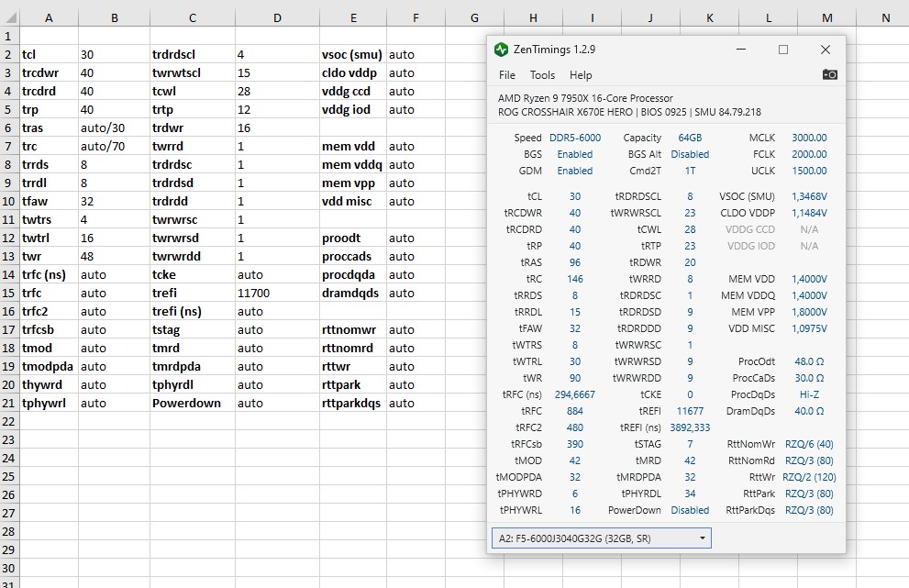Click the ProcDqDs Hi-Z value
909x588 pixels.
809,394
